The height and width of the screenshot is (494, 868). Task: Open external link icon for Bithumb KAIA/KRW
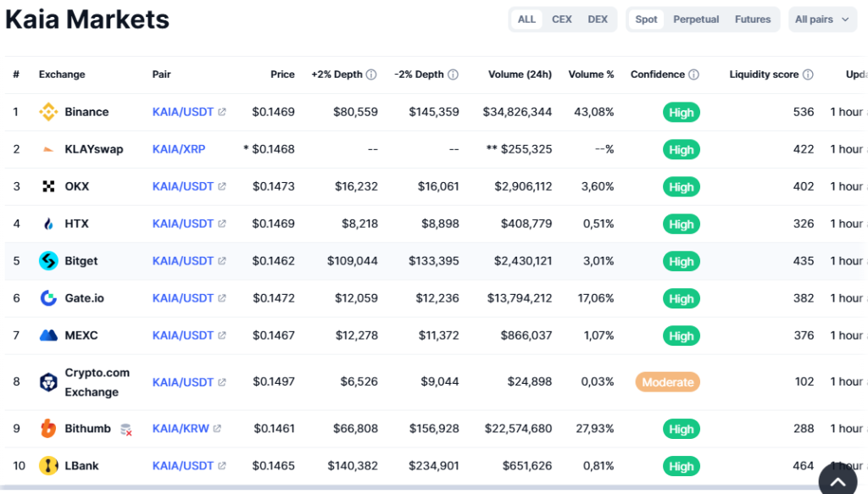tap(217, 428)
